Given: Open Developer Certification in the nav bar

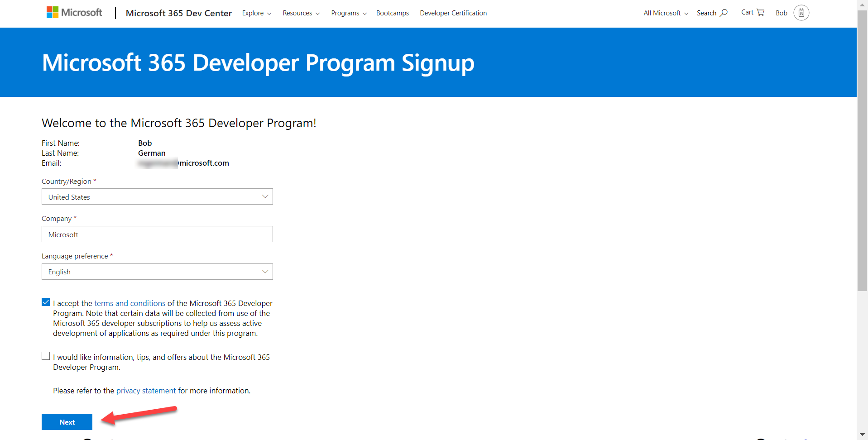Looking at the screenshot, I should click(x=453, y=13).
